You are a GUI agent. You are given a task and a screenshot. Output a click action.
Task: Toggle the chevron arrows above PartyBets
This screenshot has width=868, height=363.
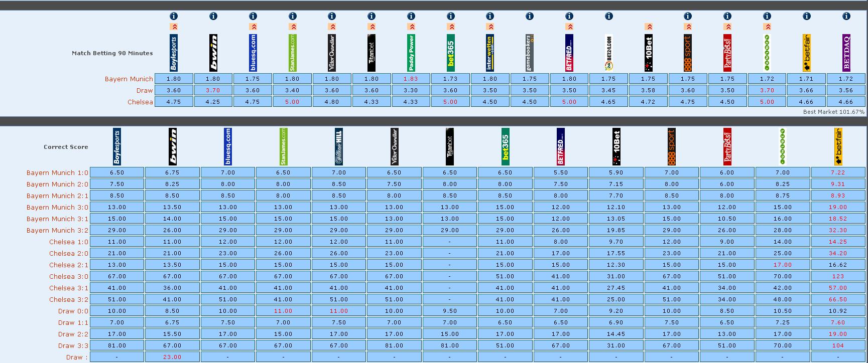[727, 27]
